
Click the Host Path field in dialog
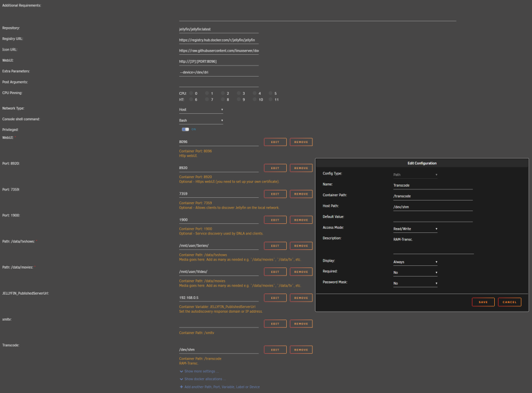point(433,207)
